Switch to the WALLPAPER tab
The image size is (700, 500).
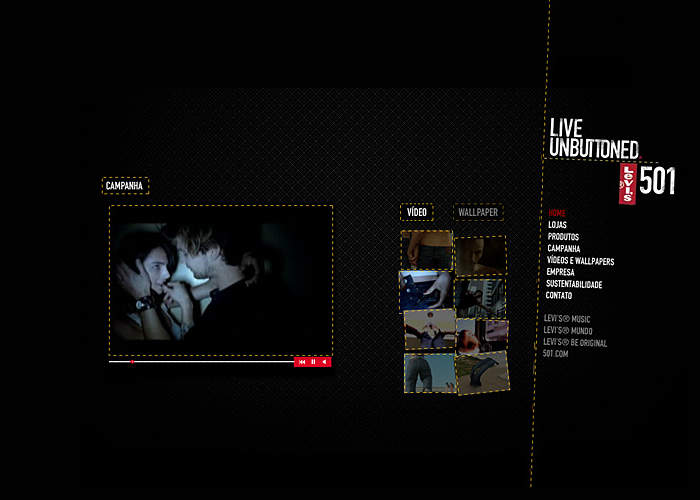click(478, 212)
